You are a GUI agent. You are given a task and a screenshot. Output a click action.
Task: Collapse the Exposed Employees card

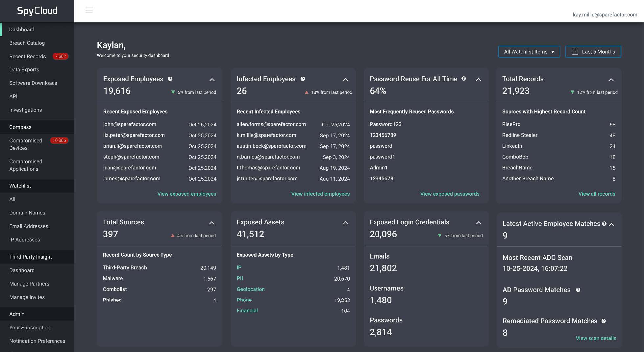(x=212, y=80)
